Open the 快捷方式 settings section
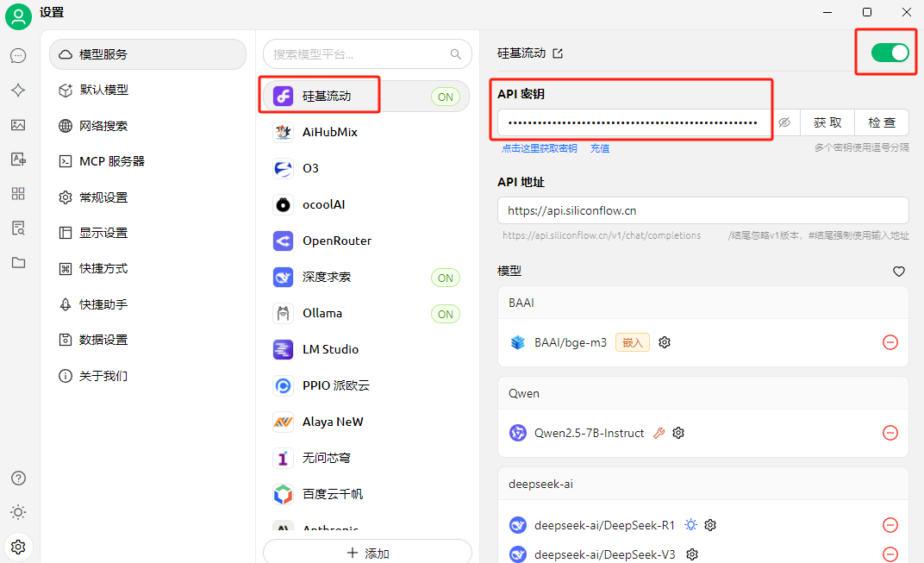The height and width of the screenshot is (563, 924). click(x=148, y=269)
